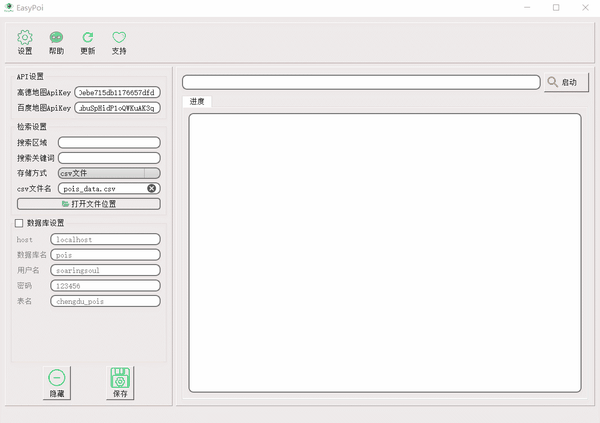This screenshot has width=600, height=423.
Task: Click the API设置 group label
Action: [x=30, y=77]
